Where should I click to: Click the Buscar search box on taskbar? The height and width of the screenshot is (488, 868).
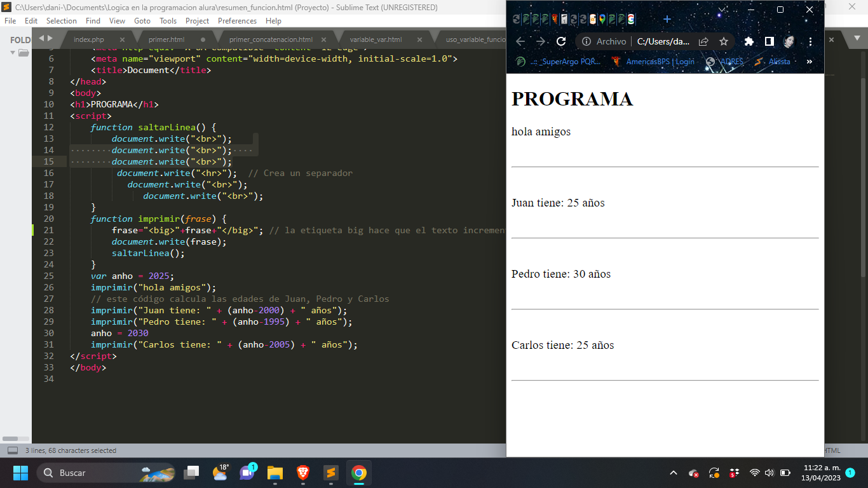click(107, 473)
